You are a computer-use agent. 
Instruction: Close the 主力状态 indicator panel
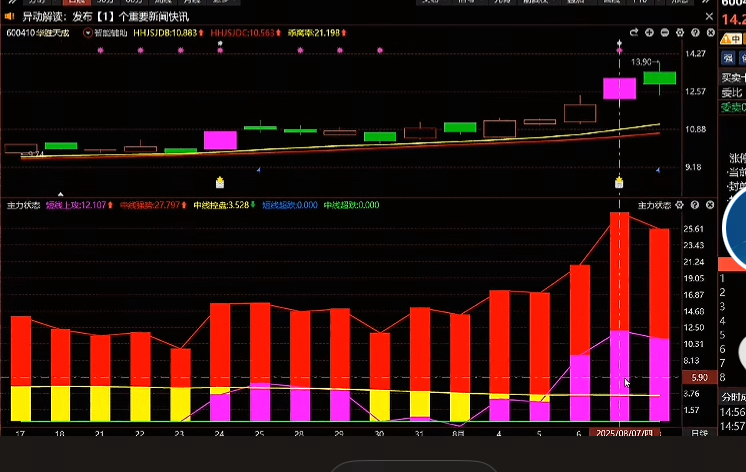710,205
